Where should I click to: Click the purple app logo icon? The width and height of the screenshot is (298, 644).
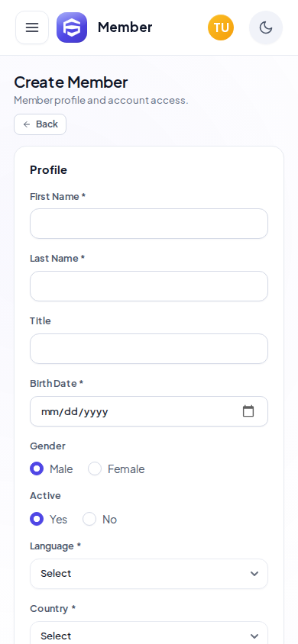click(72, 27)
